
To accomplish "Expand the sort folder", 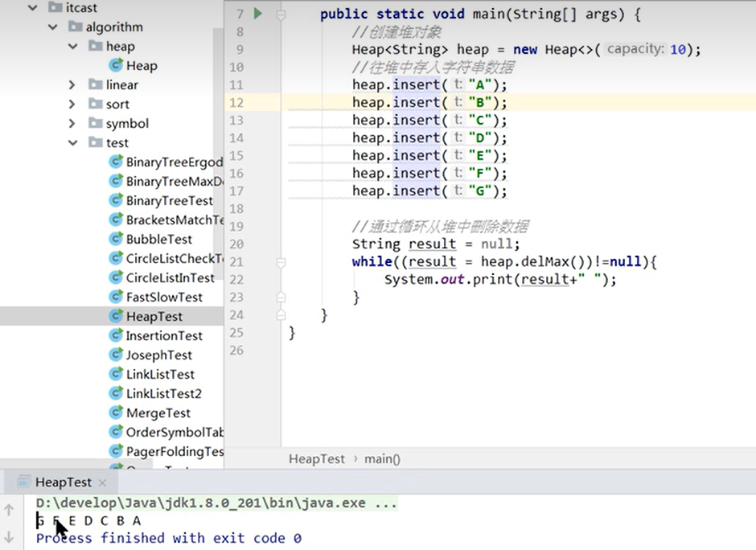I will [x=72, y=104].
